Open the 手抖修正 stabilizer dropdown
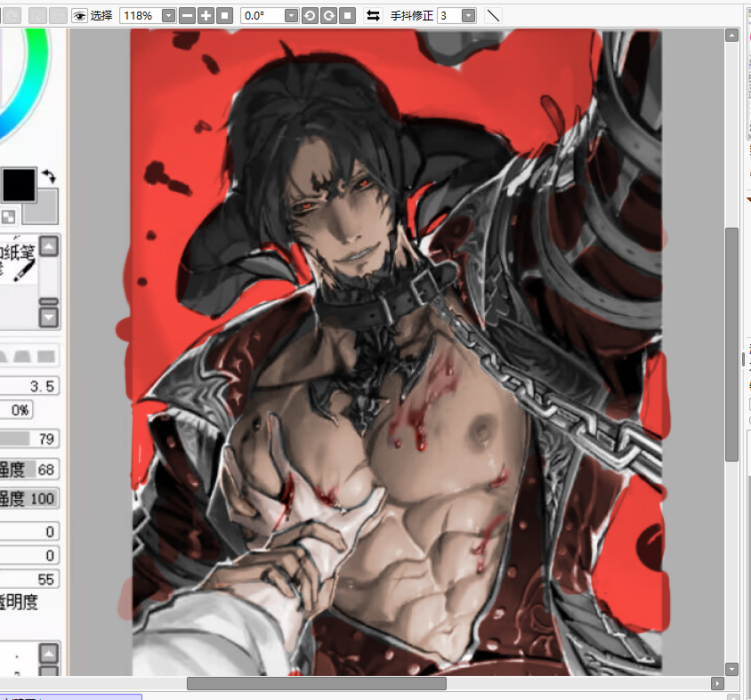 [468, 16]
